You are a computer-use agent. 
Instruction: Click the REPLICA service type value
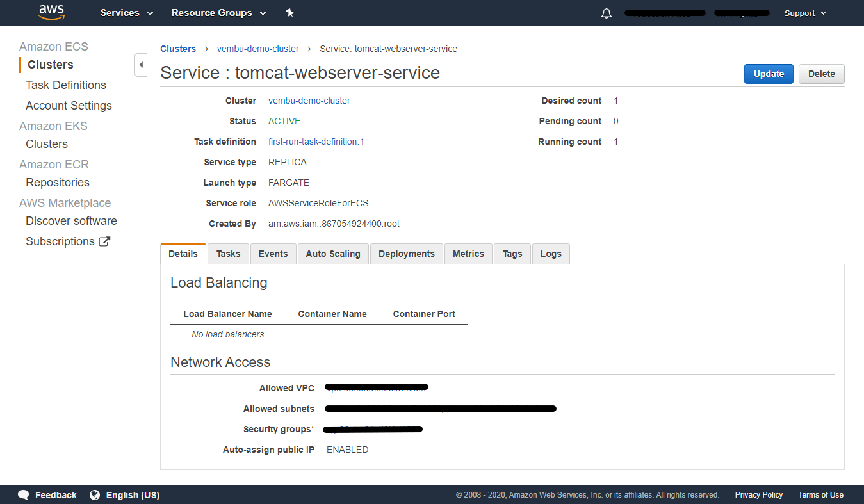point(288,162)
